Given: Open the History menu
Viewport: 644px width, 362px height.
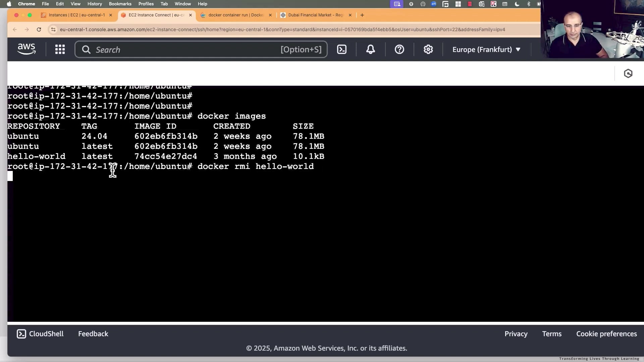Looking at the screenshot, I should [95, 4].
